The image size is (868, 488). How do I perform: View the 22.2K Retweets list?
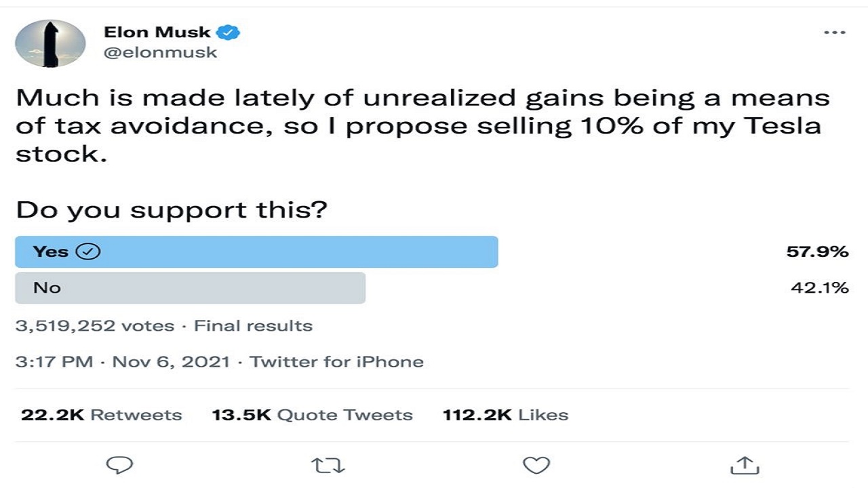coord(102,415)
